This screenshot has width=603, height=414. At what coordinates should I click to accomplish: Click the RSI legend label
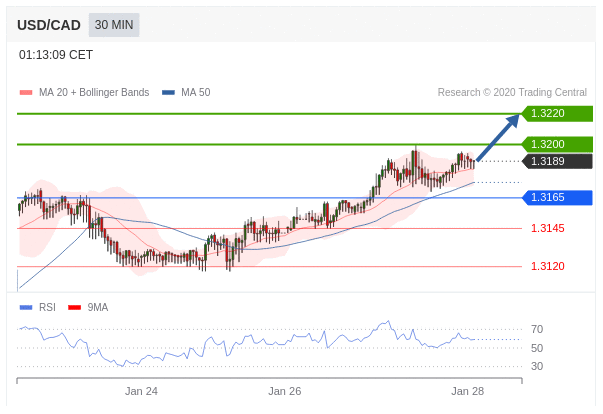[x=47, y=308]
